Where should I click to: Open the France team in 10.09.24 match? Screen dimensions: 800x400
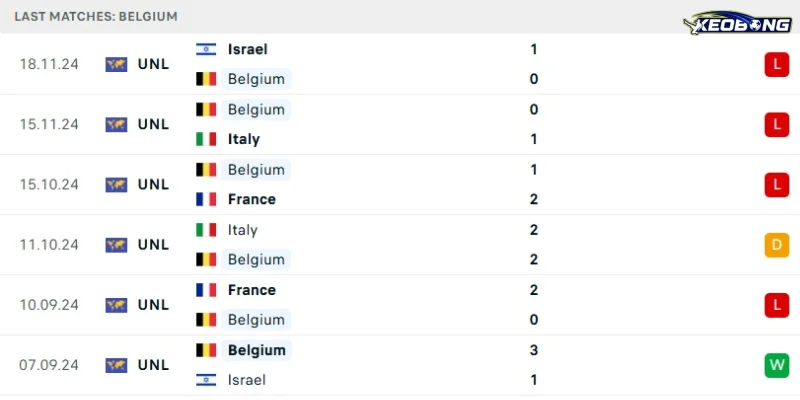pyautogui.click(x=252, y=290)
